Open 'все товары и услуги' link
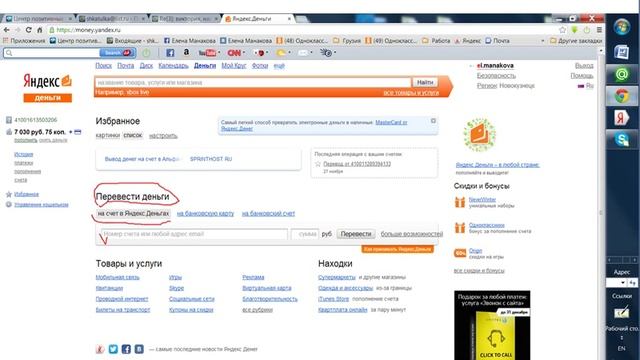This screenshot has width=640, height=360. tap(411, 93)
